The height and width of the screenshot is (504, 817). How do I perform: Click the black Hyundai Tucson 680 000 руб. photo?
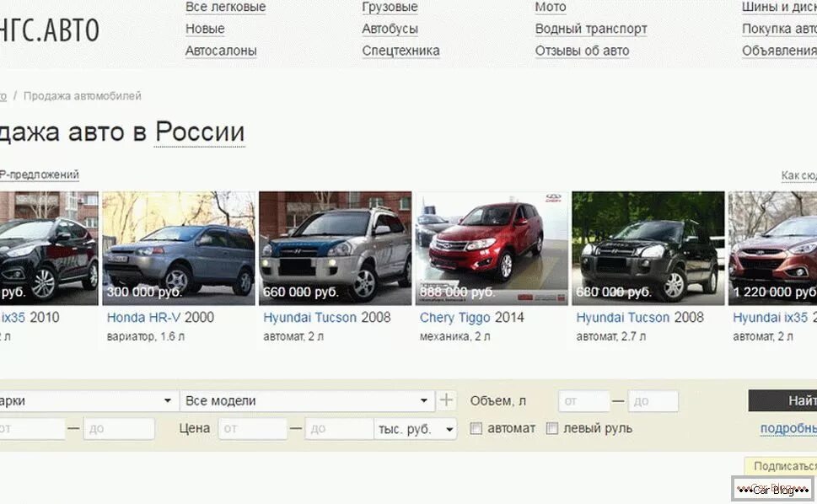(648, 248)
